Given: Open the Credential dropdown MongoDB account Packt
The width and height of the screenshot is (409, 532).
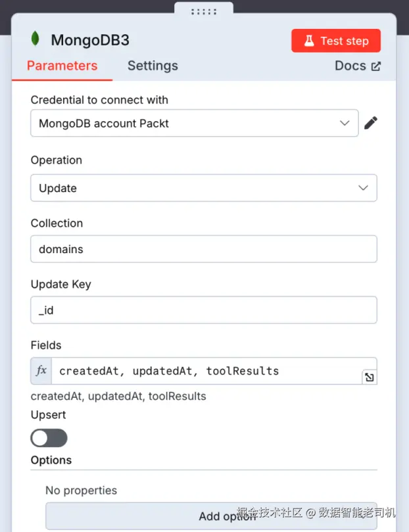Looking at the screenshot, I should 194,123.
